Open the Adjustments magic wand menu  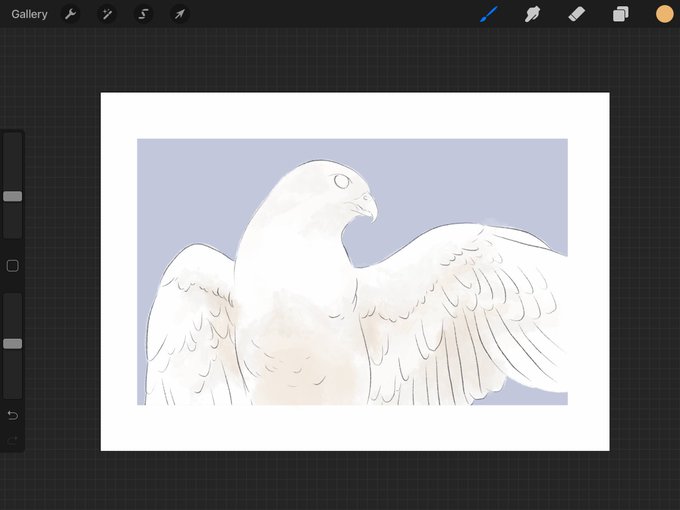point(107,14)
